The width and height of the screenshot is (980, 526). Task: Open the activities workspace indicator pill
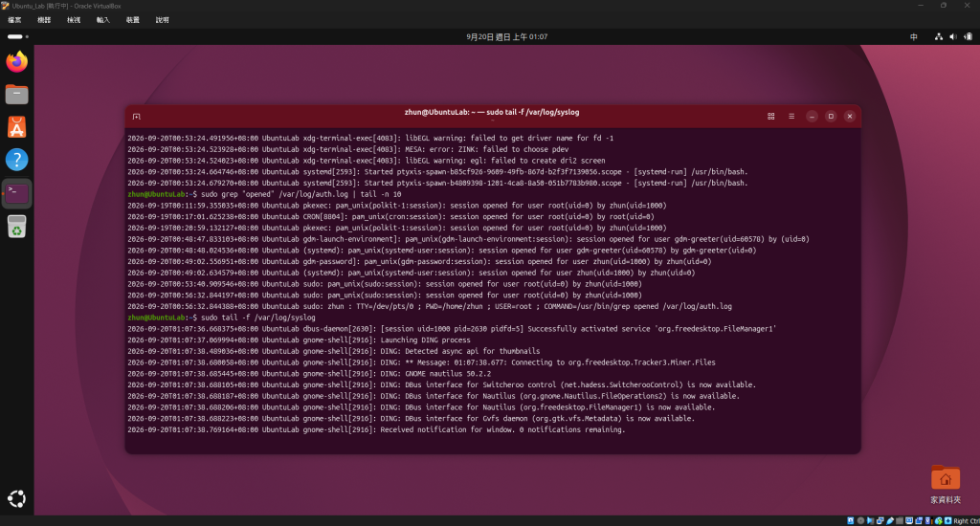pos(17,37)
